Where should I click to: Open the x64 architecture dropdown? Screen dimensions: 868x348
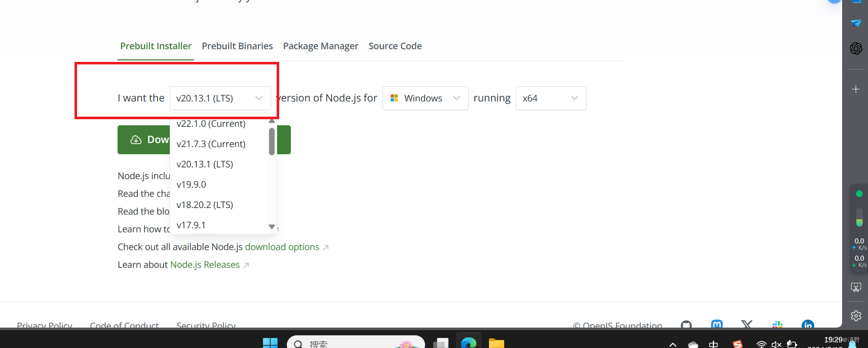click(551, 98)
